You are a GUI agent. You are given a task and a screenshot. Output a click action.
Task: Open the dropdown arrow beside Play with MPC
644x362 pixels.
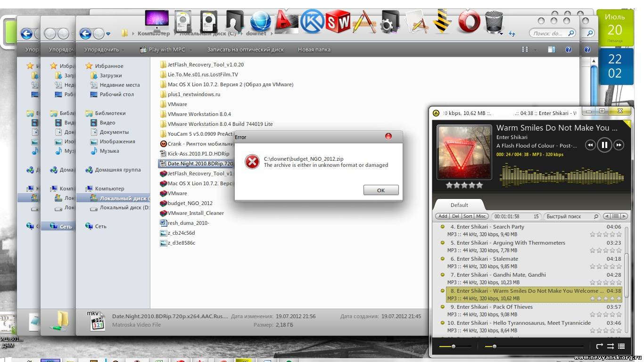pos(190,49)
